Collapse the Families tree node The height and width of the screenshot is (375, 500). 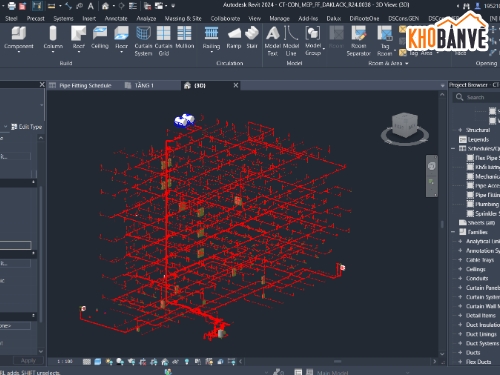click(453, 232)
